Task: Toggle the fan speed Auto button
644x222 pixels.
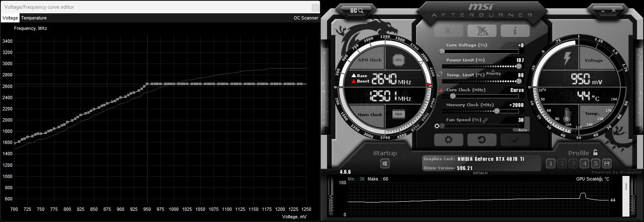Action: (522, 130)
